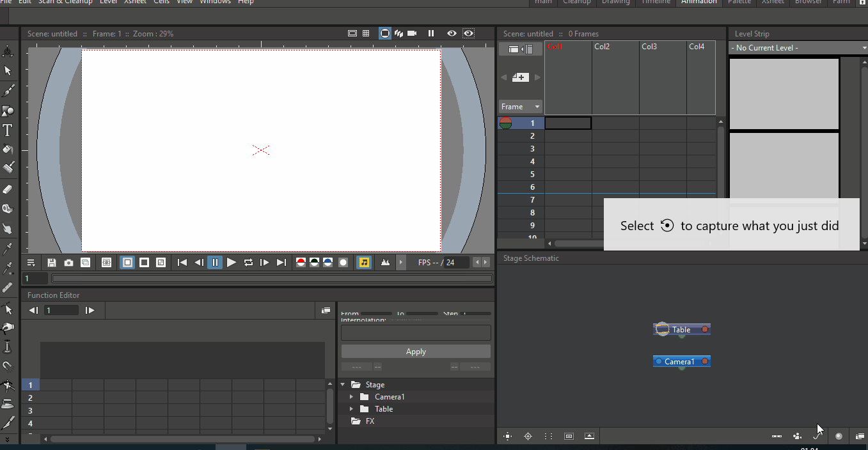Take a viewer snapshot with the camera icon
Image resolution: width=868 pixels, height=450 pixels.
68,262
